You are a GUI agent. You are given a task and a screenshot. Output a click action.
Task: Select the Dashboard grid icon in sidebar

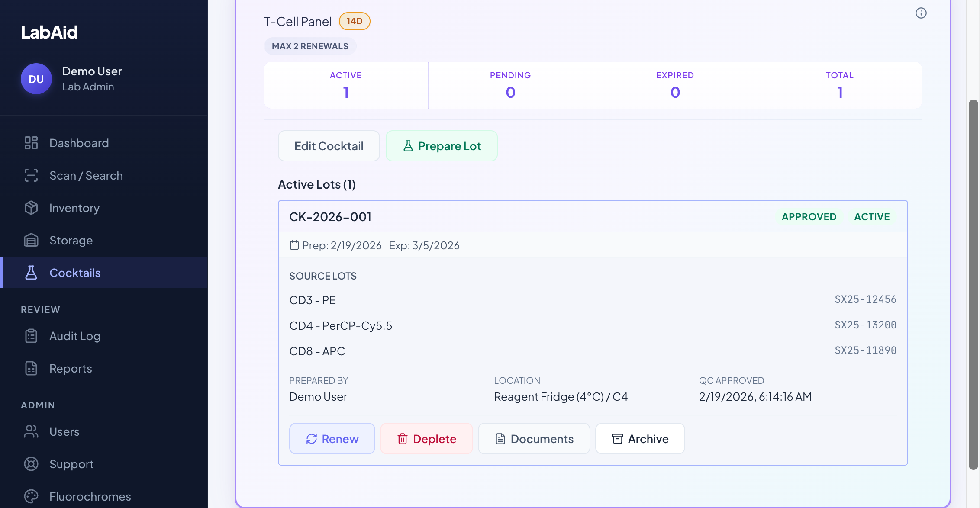[x=31, y=143]
